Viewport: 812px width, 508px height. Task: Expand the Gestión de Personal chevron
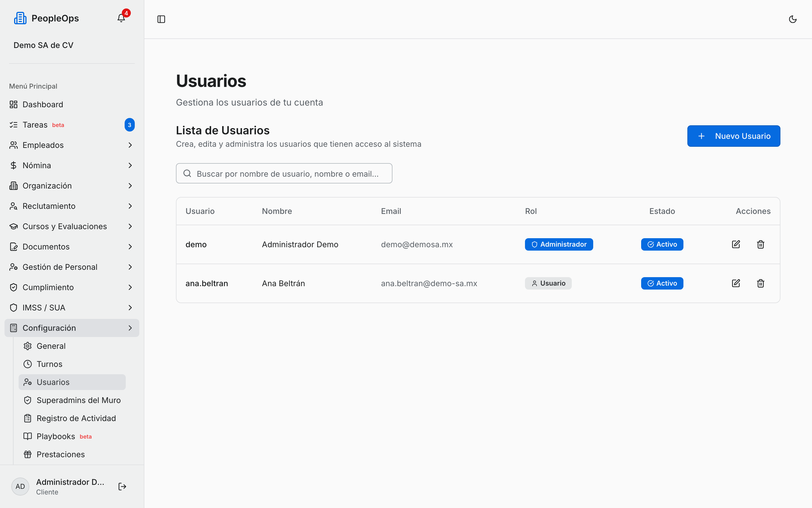tap(130, 267)
